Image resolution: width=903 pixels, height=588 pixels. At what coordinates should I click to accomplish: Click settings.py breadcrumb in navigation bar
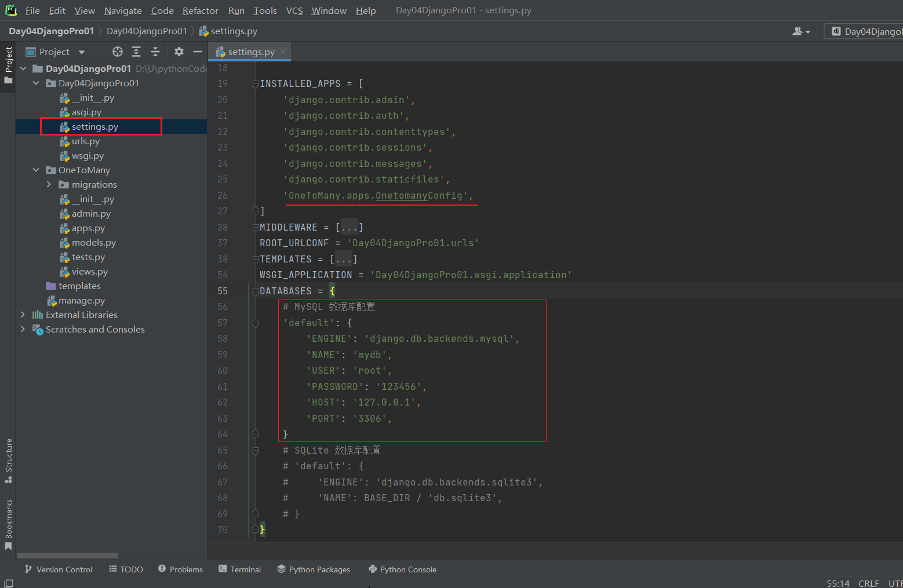228,31
